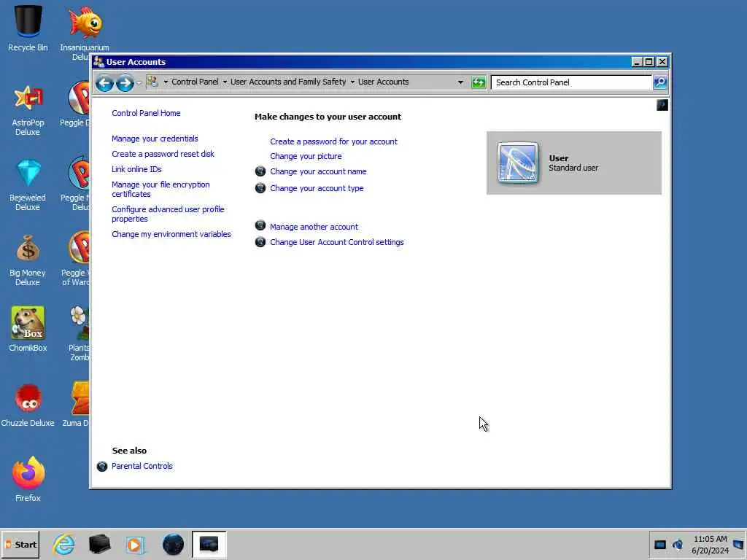The height and width of the screenshot is (560, 747).
Task: Click the User account picture thumbnail
Action: pos(518,163)
